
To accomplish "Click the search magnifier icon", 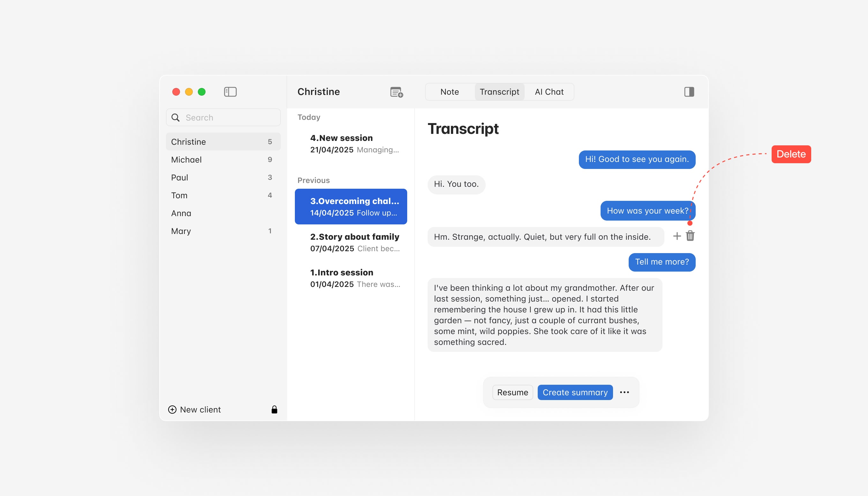I will 176,118.
